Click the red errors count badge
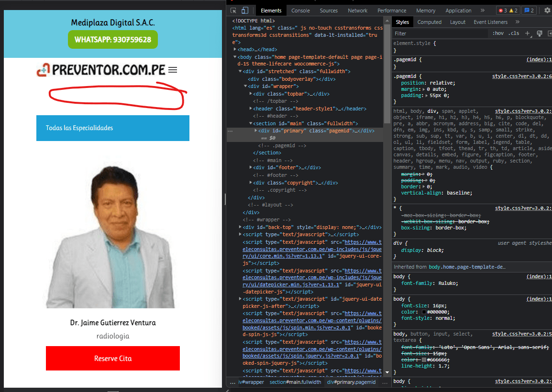This screenshot has height=392, width=552. (503, 11)
